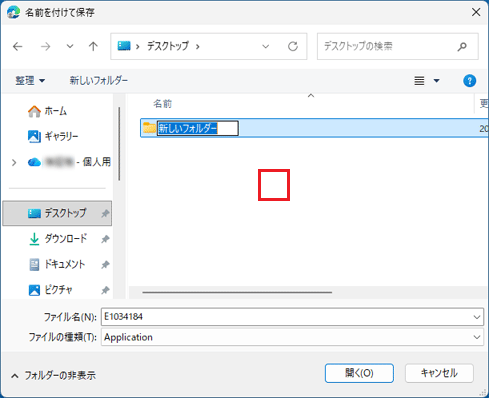Select ピクチャ in the navigation pane
This screenshot has width=489, height=398.
(50, 290)
